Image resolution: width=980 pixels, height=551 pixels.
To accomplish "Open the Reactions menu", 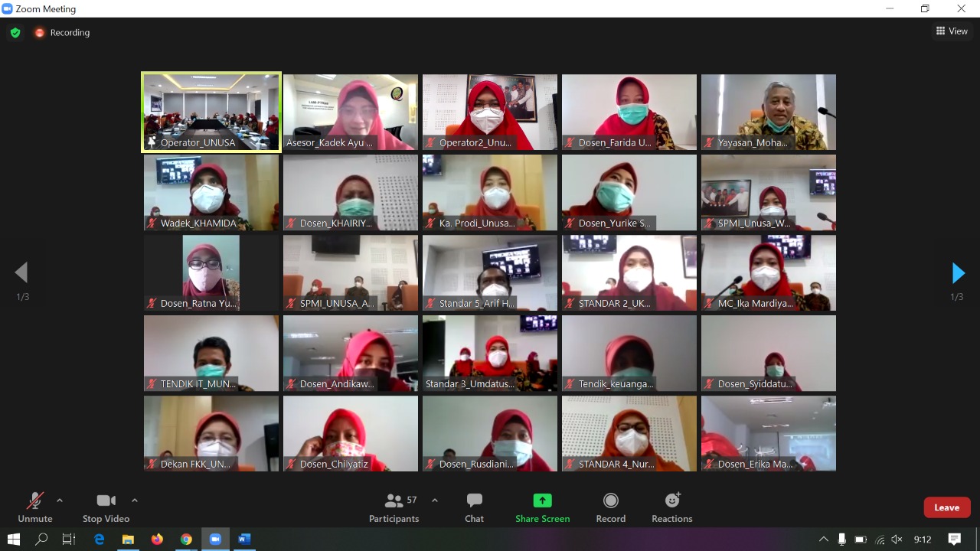I will [x=671, y=508].
